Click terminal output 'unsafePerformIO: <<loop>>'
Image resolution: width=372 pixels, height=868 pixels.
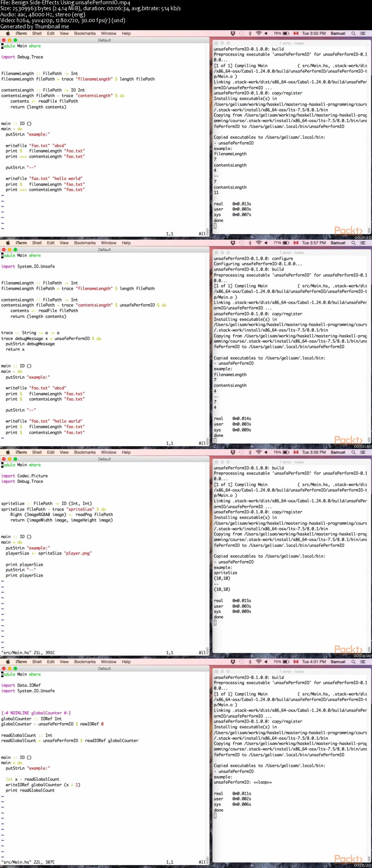click(243, 782)
